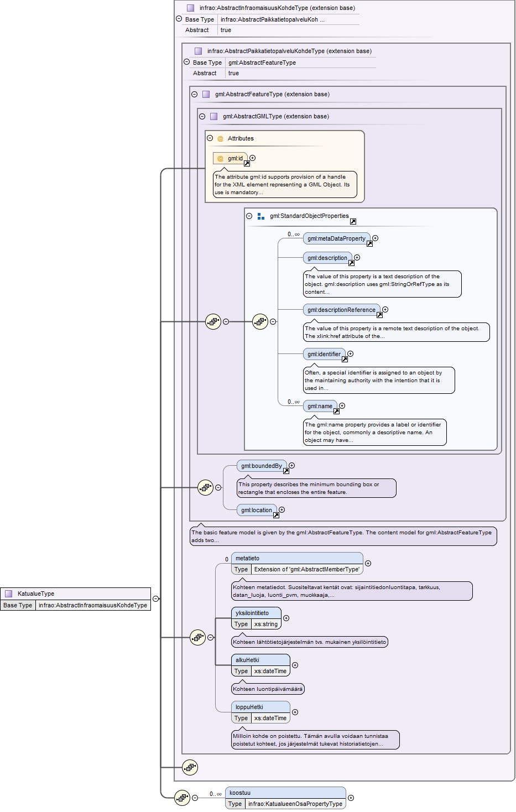The width and height of the screenshot is (516, 812).
Task: Click 'xs:string' type of yksilointitieto
Action: (266, 624)
